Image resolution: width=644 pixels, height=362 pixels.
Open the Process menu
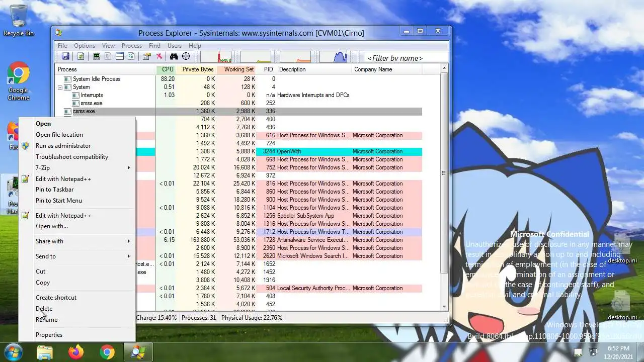pyautogui.click(x=132, y=45)
